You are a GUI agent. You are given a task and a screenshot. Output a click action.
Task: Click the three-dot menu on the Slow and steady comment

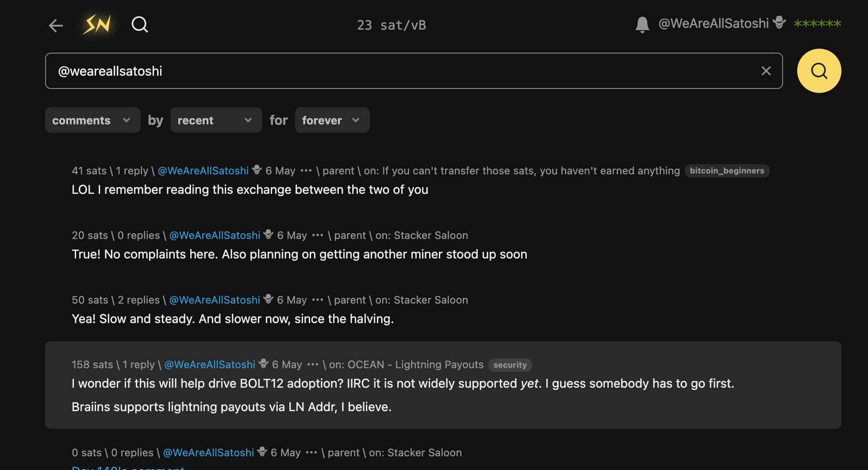point(318,300)
